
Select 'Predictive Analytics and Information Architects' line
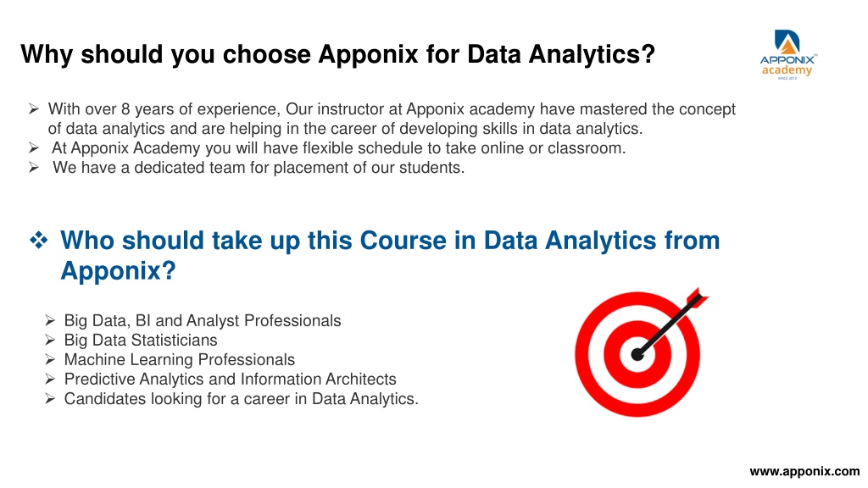point(231,379)
